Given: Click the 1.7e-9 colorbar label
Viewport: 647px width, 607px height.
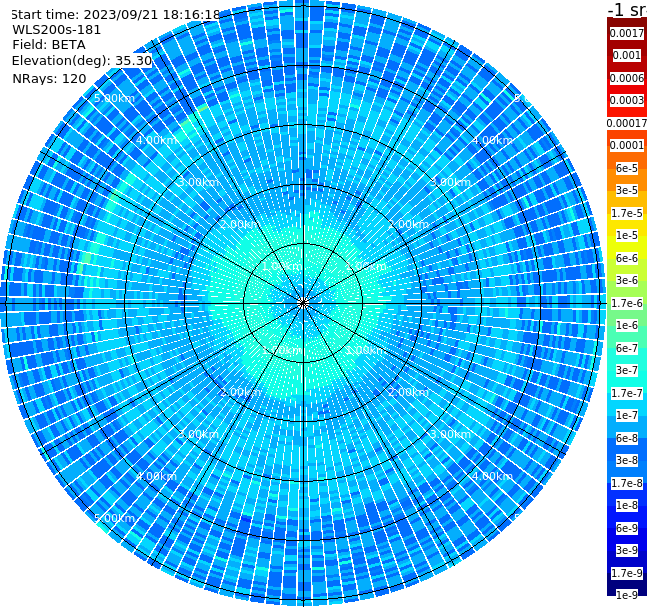Looking at the screenshot, I should [x=627, y=573].
